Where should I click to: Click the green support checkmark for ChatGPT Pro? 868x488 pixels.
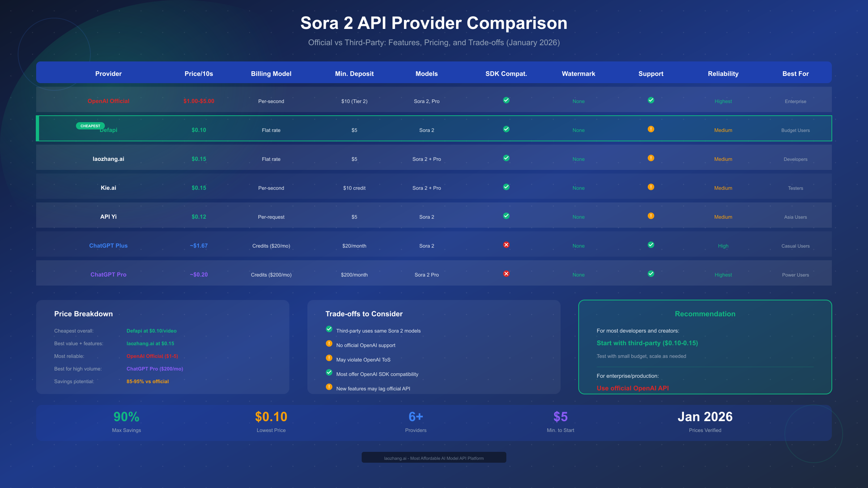651,274
